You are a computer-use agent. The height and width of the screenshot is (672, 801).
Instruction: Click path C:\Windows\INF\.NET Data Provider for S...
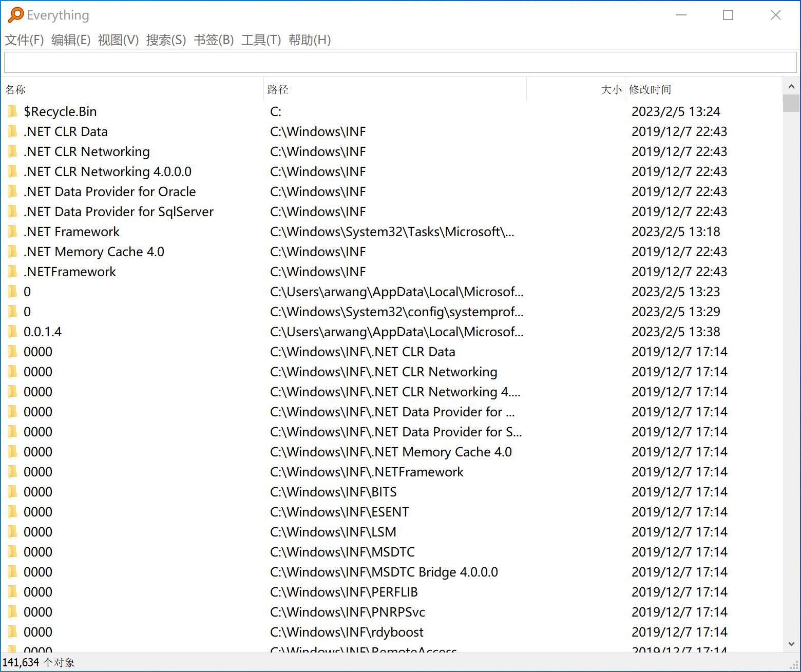pyautogui.click(x=396, y=432)
